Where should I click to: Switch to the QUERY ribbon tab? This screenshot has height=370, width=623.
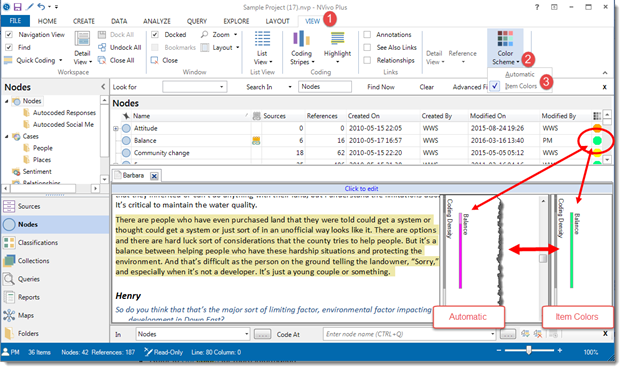pos(197,21)
